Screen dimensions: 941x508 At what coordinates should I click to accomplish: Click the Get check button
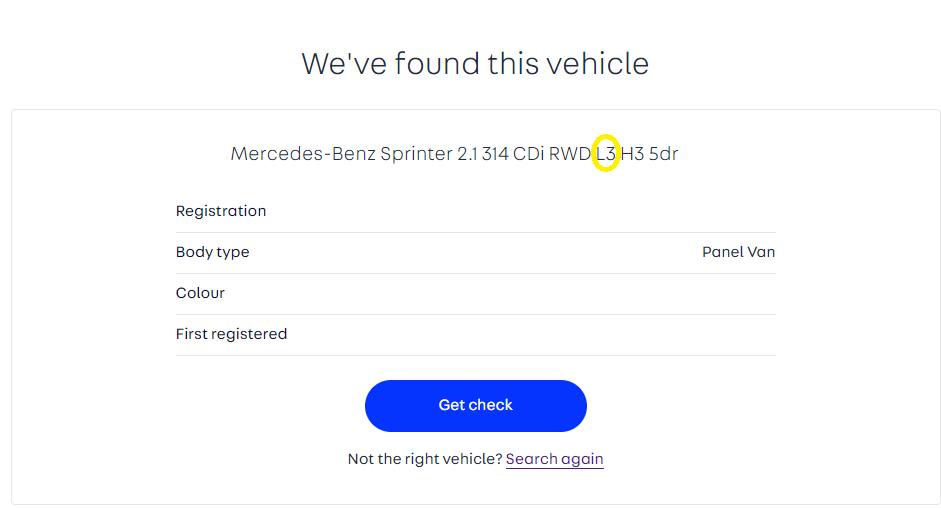(x=475, y=405)
